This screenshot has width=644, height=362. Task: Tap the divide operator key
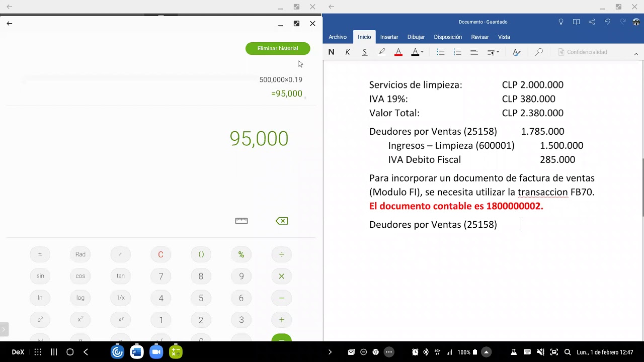(x=281, y=254)
